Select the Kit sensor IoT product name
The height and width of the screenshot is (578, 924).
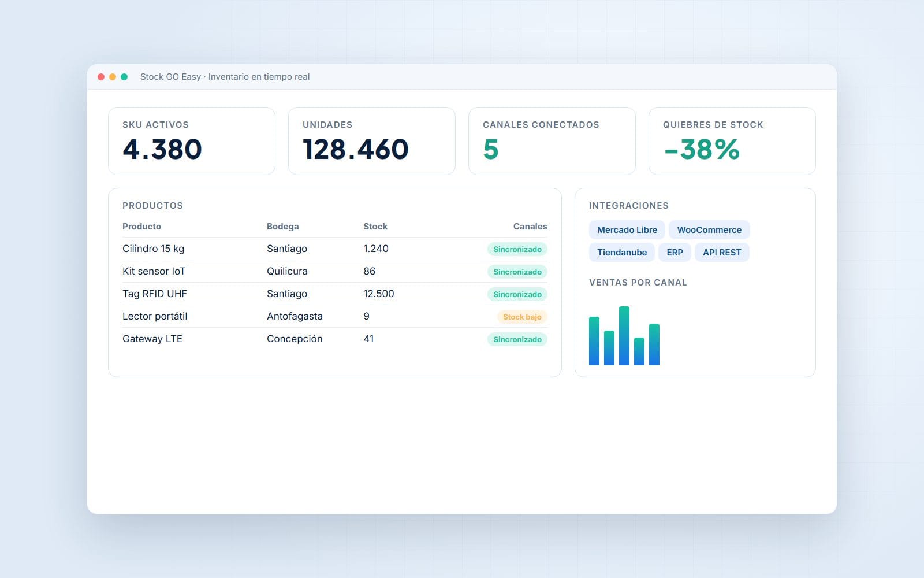click(154, 271)
